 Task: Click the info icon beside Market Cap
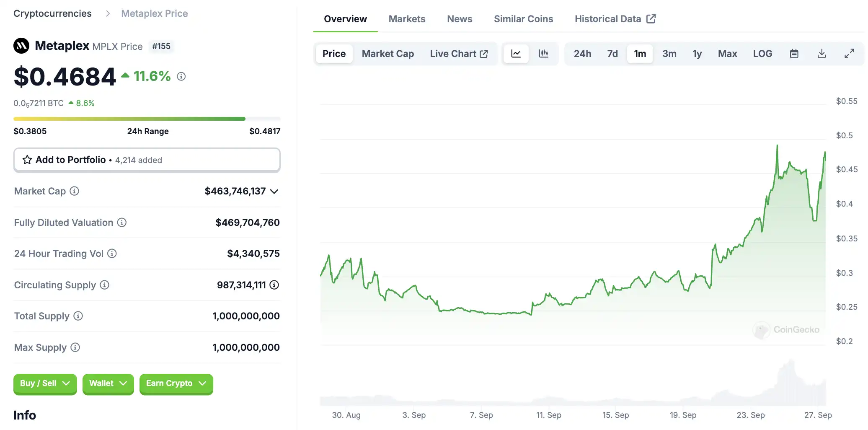74,191
